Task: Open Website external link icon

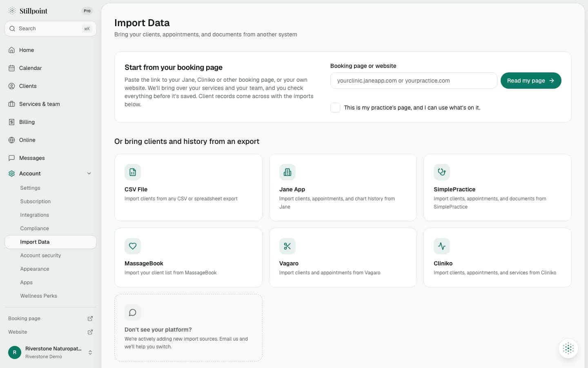Action: click(90, 332)
